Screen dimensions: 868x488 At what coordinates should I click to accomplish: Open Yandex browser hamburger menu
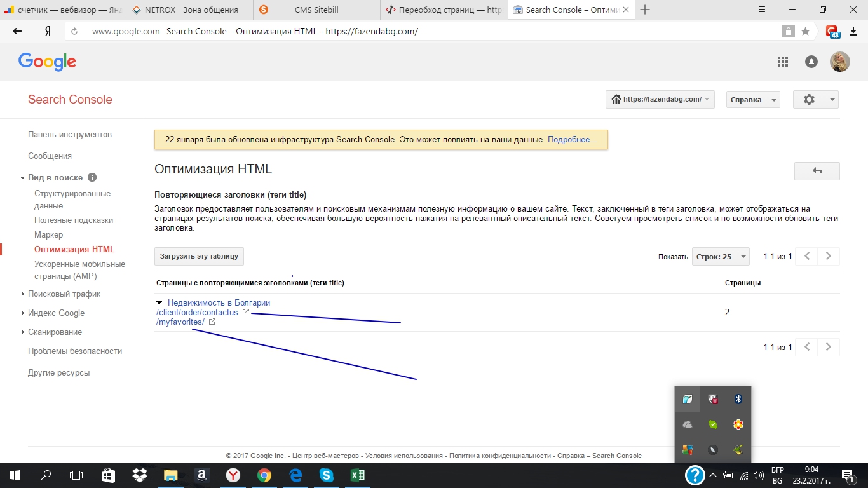762,10
